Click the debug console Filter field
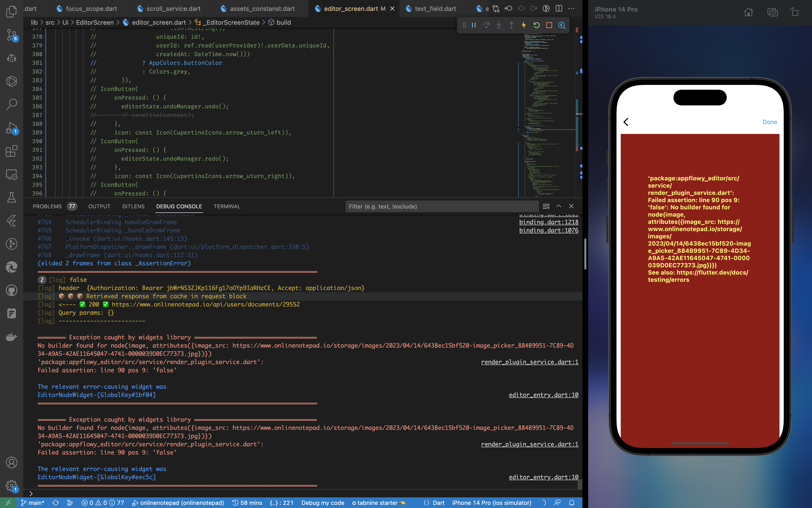The height and width of the screenshot is (508, 812). coord(442,206)
